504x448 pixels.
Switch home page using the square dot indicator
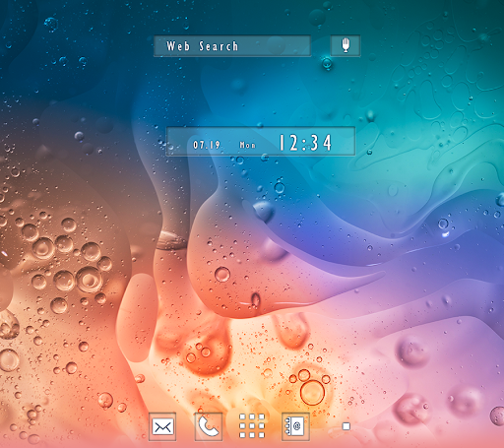346,426
